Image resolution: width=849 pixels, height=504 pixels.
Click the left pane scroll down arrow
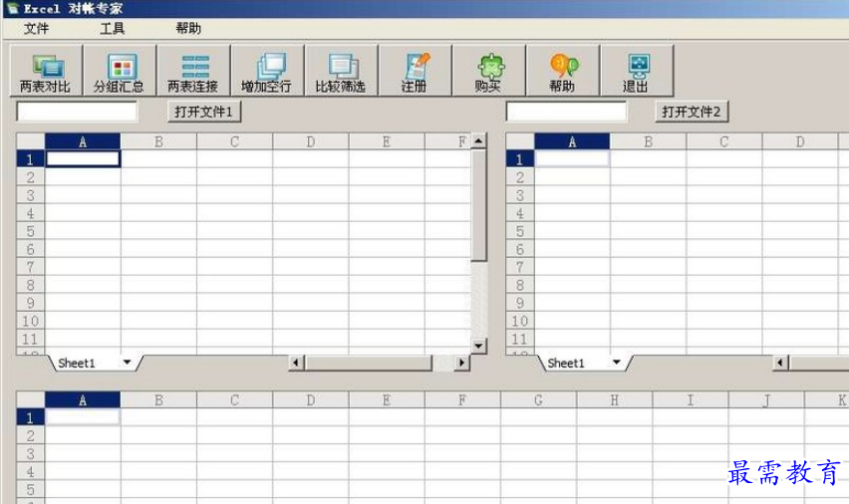tap(478, 345)
